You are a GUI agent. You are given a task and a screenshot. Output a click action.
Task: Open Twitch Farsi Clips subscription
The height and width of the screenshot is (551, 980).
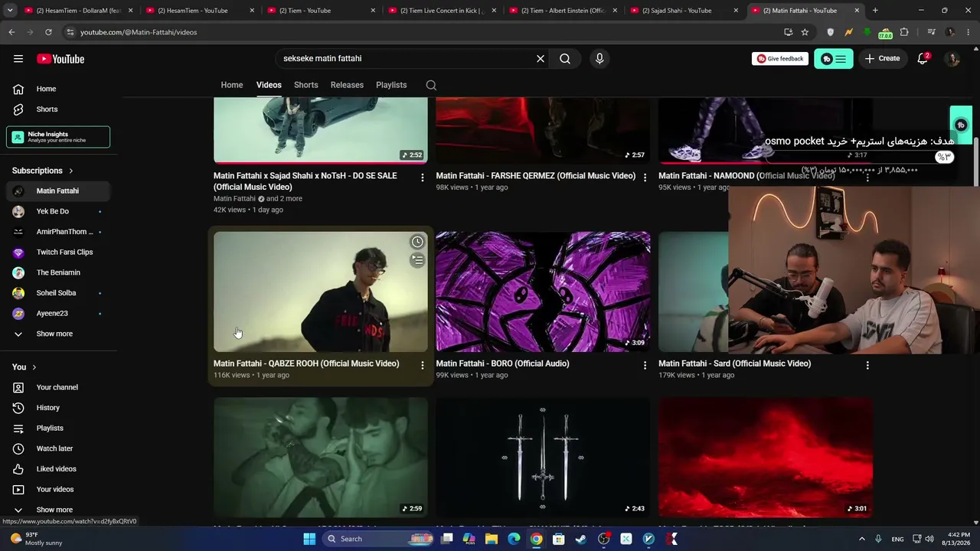coord(58,252)
